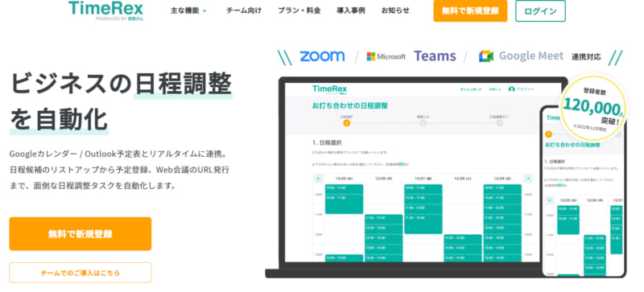Expand the 主な機能 dropdown menu
The height and width of the screenshot is (292, 644).
pyautogui.click(x=189, y=10)
